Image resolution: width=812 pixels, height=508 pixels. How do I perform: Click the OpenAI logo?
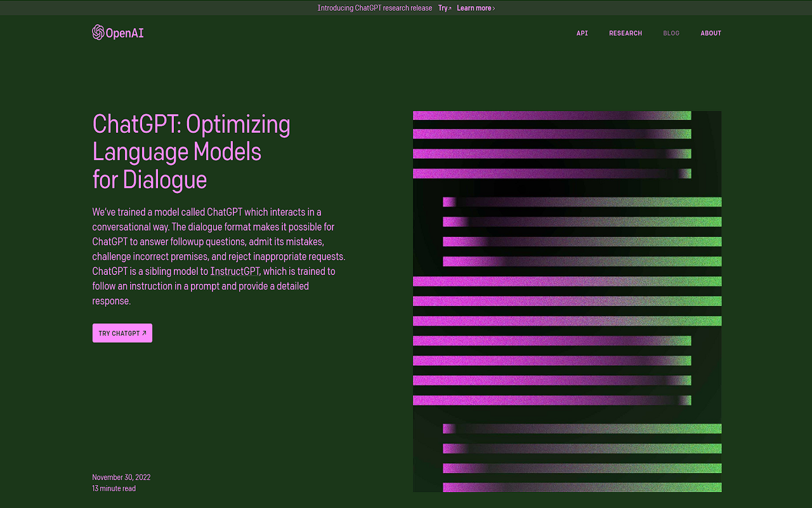click(118, 32)
